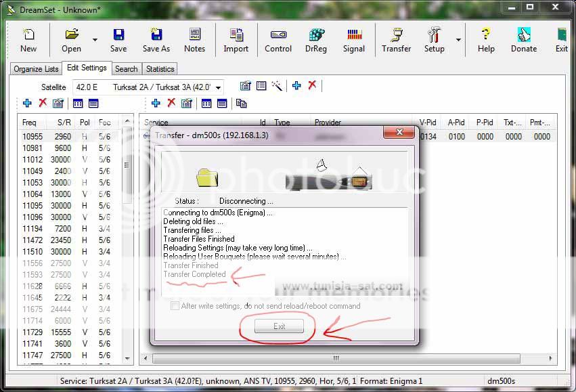
Task: Click the Exit button in Transfer dialog
Action: click(279, 326)
